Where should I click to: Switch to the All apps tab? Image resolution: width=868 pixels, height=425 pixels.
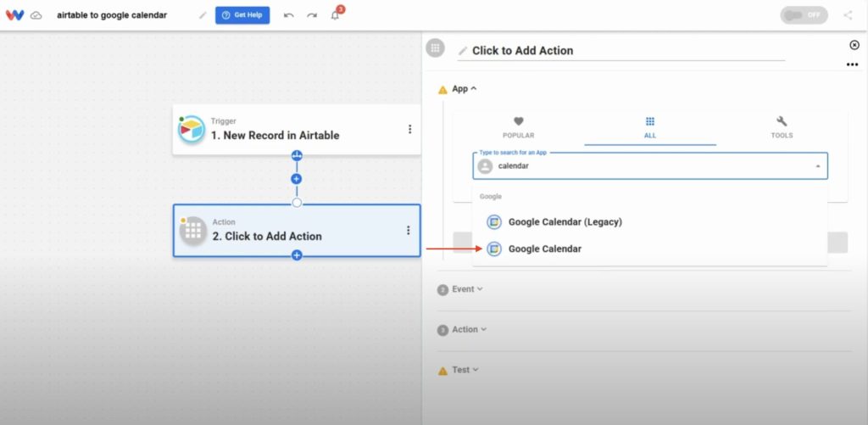(x=650, y=127)
